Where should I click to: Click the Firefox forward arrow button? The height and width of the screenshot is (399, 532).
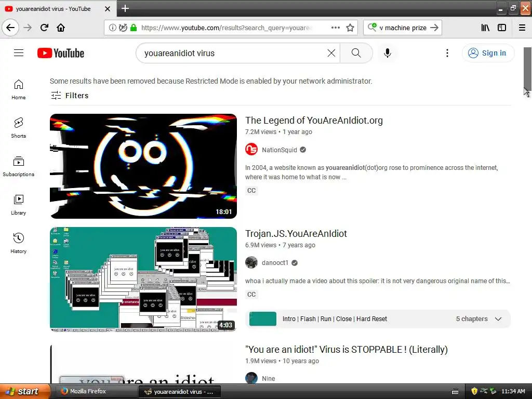(28, 28)
